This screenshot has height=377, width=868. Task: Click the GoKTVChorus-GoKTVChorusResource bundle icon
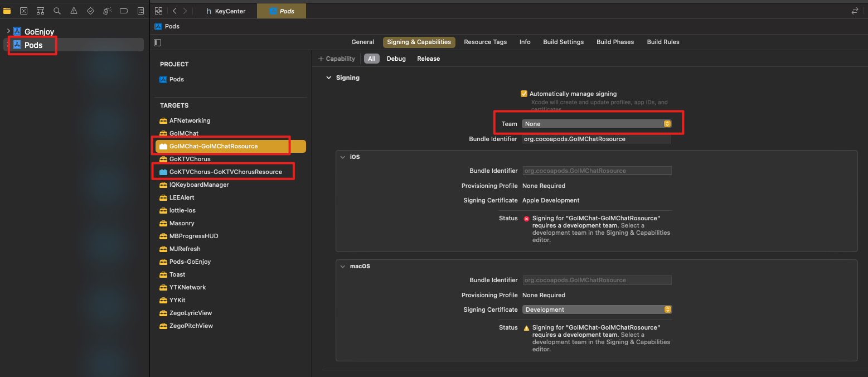pos(163,172)
